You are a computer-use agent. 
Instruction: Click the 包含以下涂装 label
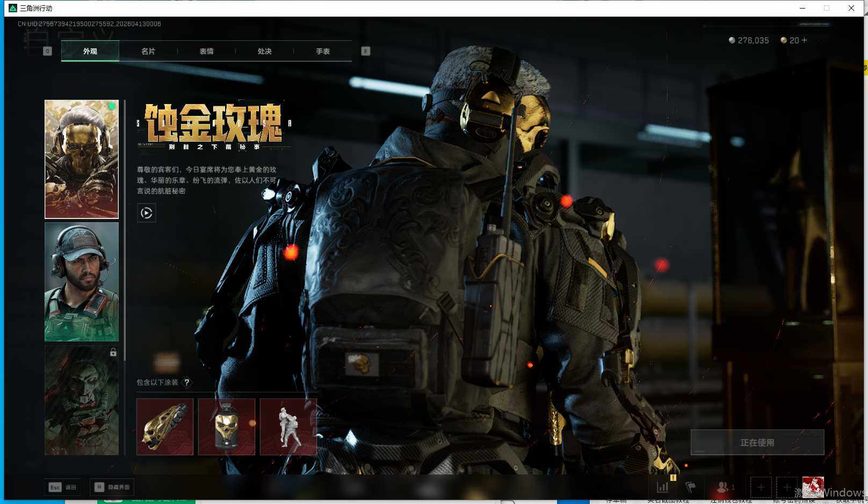coord(157,382)
